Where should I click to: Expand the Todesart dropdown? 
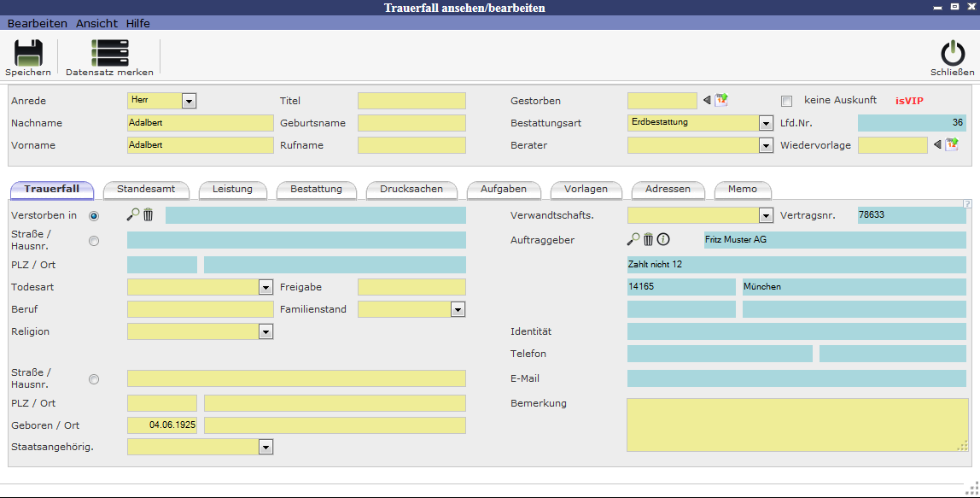pyautogui.click(x=265, y=288)
